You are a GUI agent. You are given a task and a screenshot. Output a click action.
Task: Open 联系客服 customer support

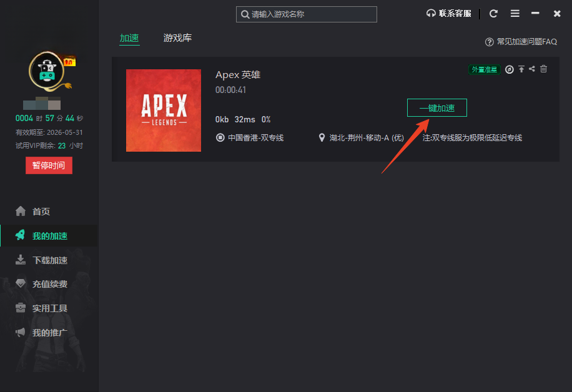pyautogui.click(x=449, y=14)
